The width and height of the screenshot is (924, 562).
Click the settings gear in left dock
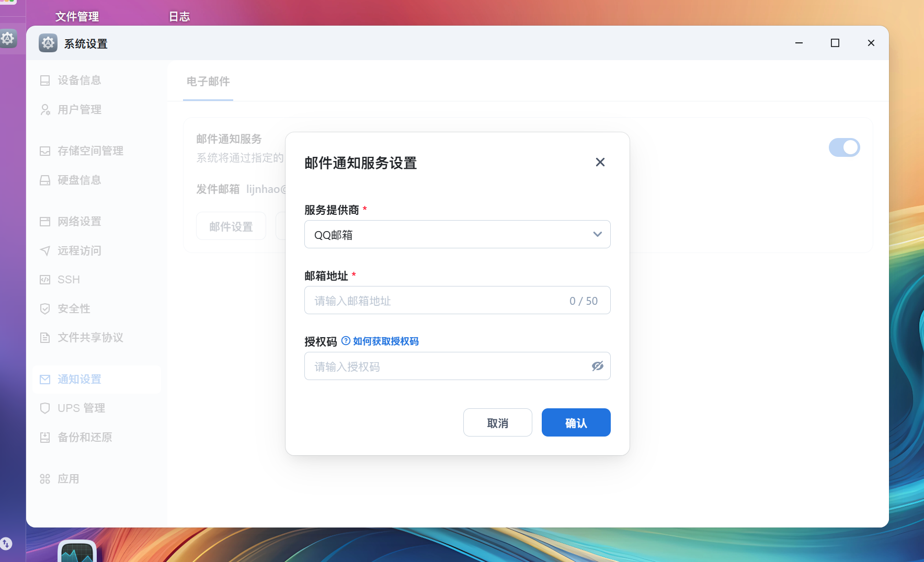tap(8, 38)
